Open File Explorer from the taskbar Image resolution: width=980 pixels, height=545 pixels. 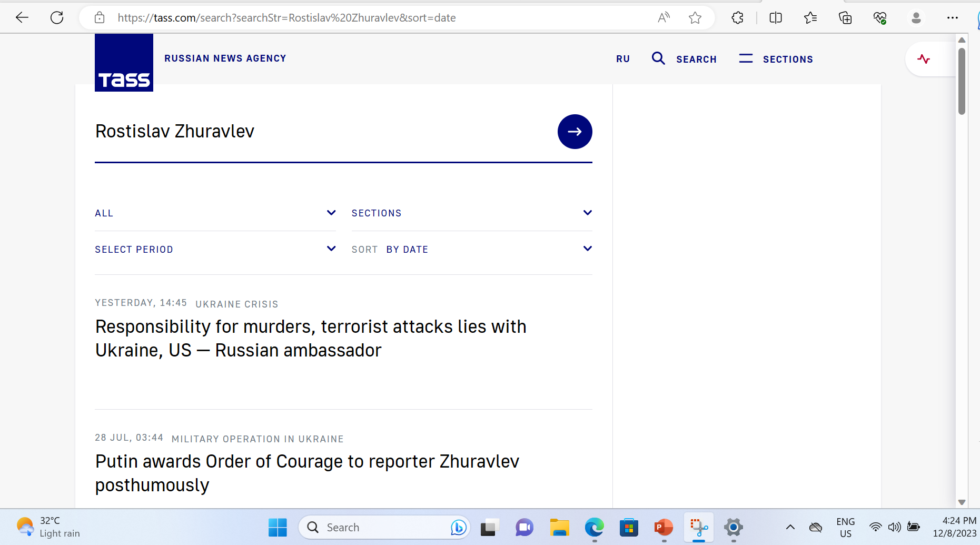tap(559, 527)
